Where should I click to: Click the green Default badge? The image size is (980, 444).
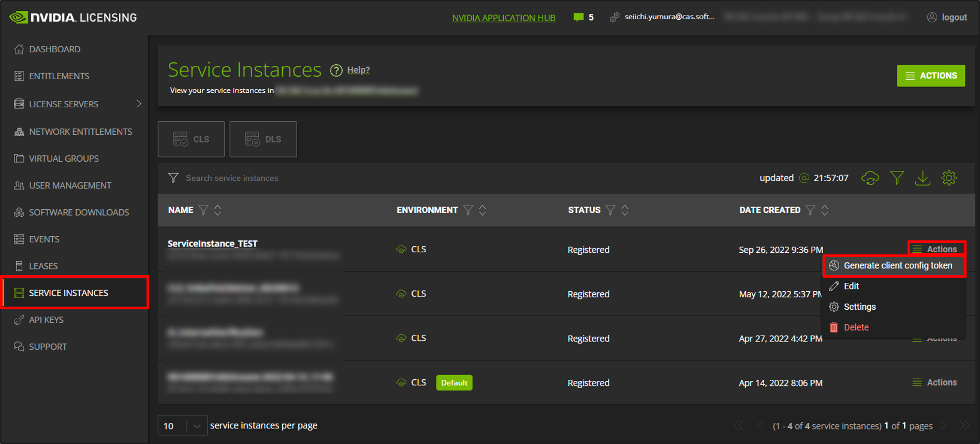(x=454, y=382)
